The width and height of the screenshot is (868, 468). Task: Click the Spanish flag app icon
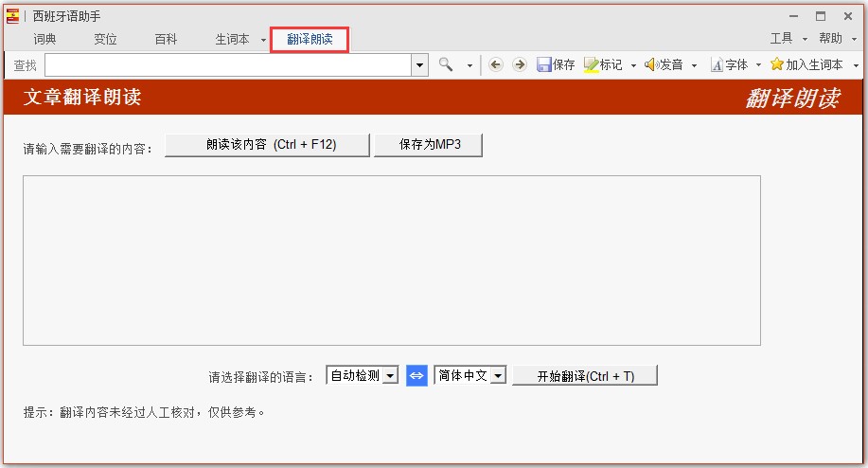12,16
